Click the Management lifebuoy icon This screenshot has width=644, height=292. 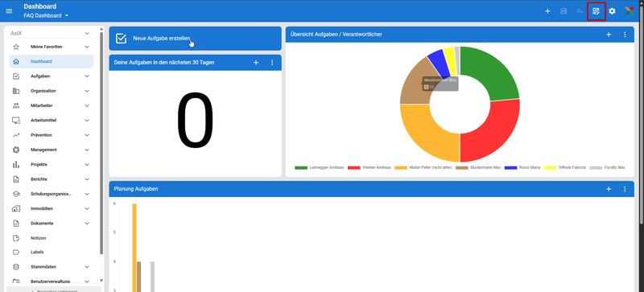[x=16, y=150]
